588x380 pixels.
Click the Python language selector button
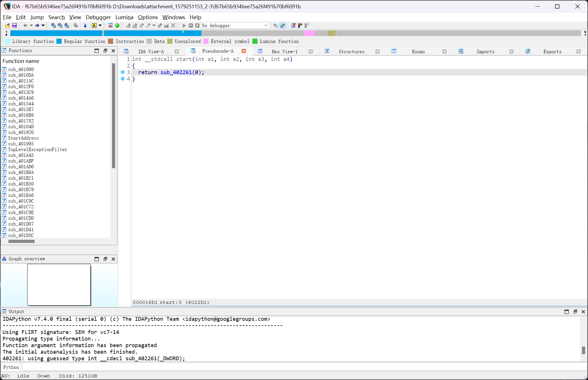11,367
